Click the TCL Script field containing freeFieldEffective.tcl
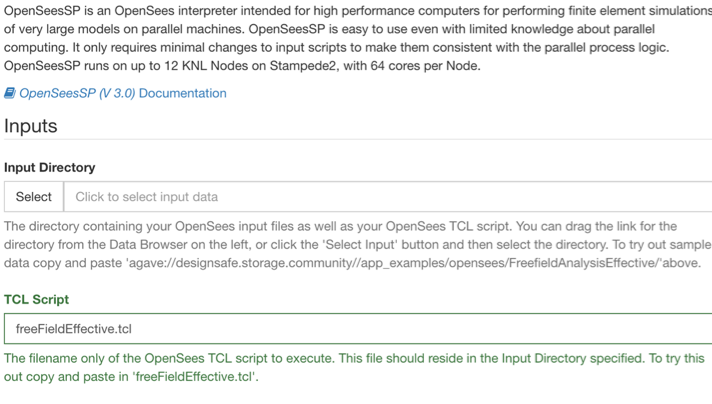 pos(358,329)
